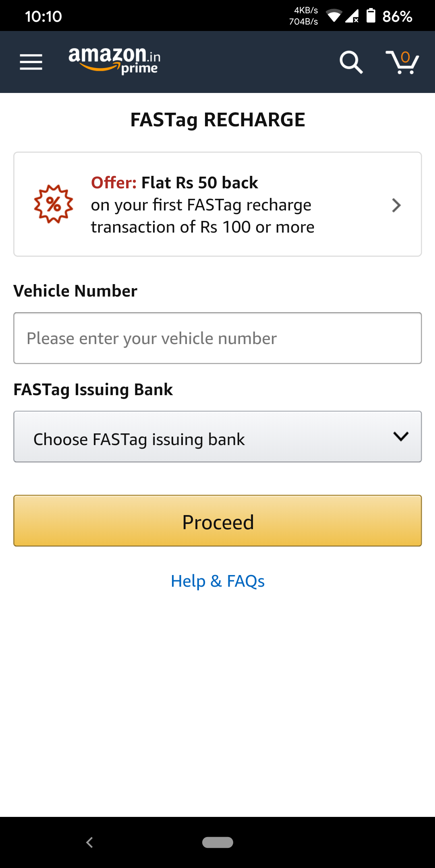Tap the clock time in status bar
The image size is (435, 868).
43,16
